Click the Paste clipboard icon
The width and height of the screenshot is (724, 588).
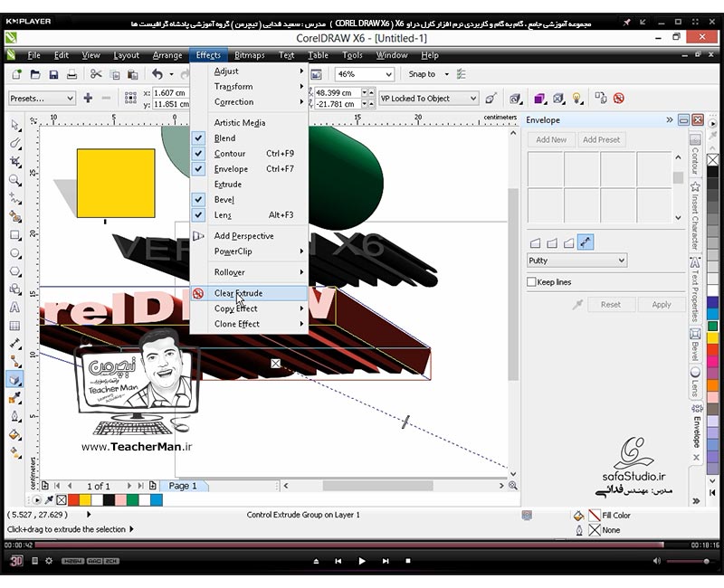tap(133, 74)
